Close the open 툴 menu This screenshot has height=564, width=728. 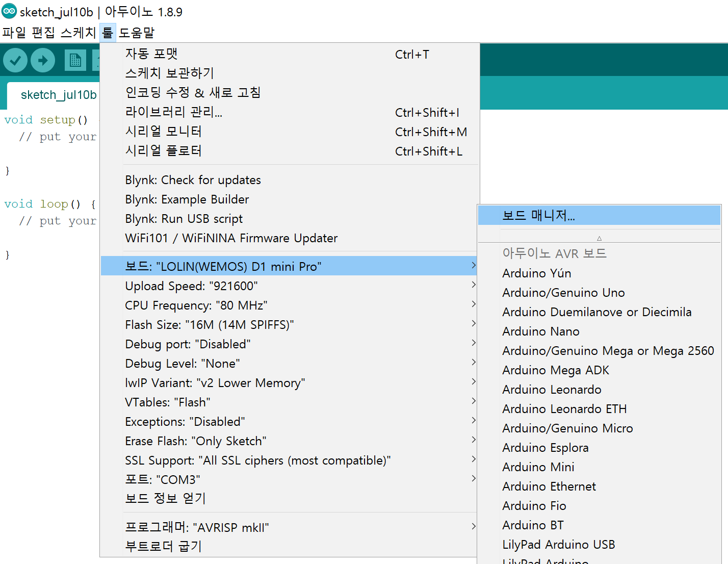pyautogui.click(x=108, y=33)
